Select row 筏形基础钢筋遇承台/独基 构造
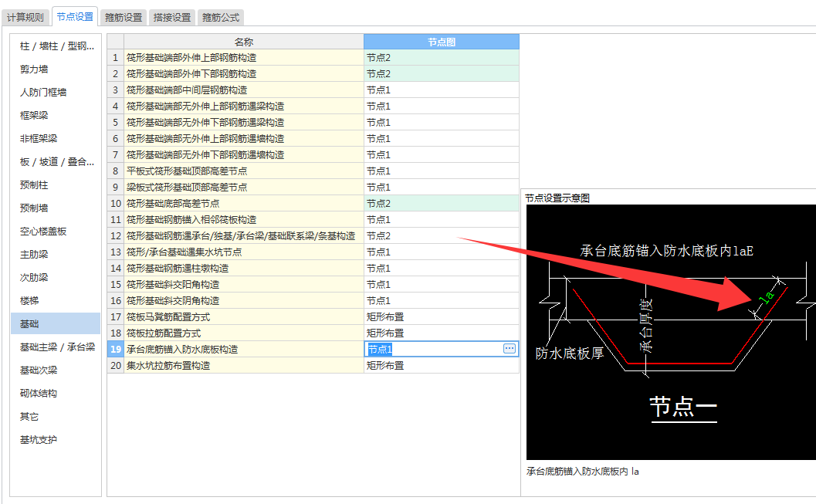816x504 pixels. pyautogui.click(x=243, y=235)
